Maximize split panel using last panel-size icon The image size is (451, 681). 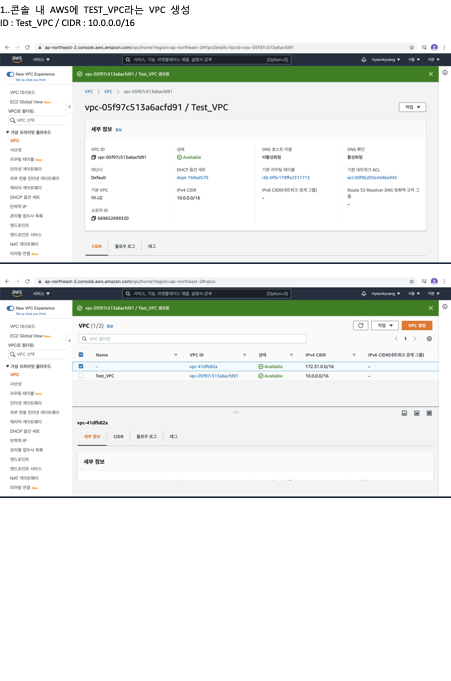(429, 413)
